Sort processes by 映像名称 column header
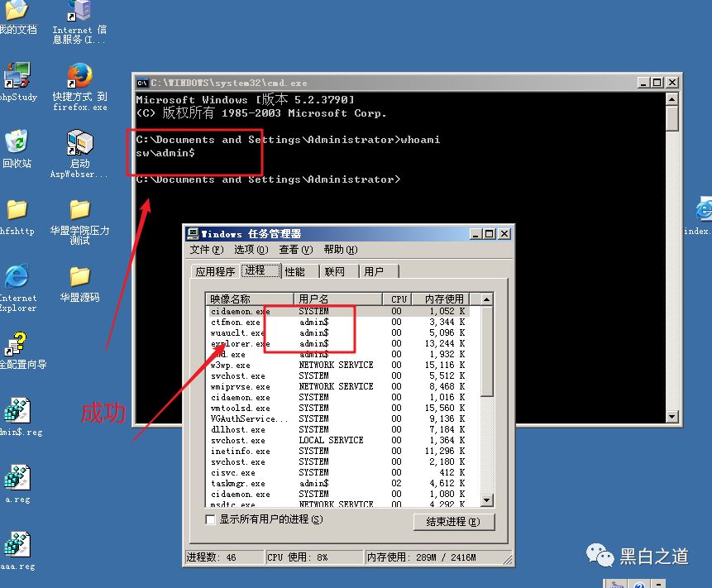 249,299
